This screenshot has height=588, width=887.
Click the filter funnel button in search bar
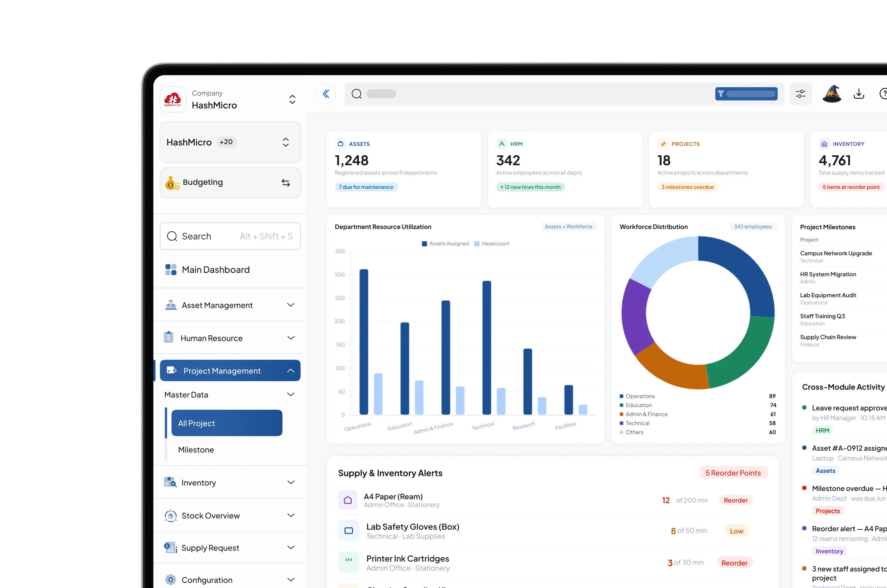tap(746, 94)
